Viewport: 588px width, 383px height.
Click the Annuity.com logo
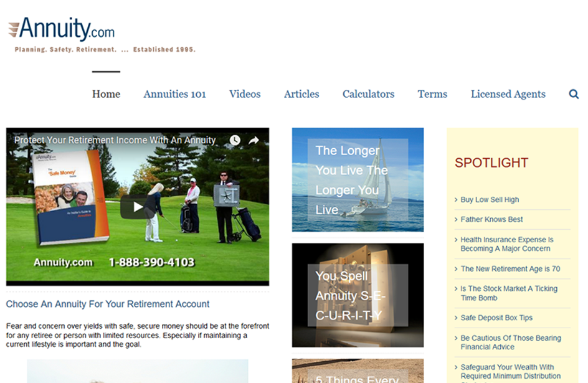62,29
